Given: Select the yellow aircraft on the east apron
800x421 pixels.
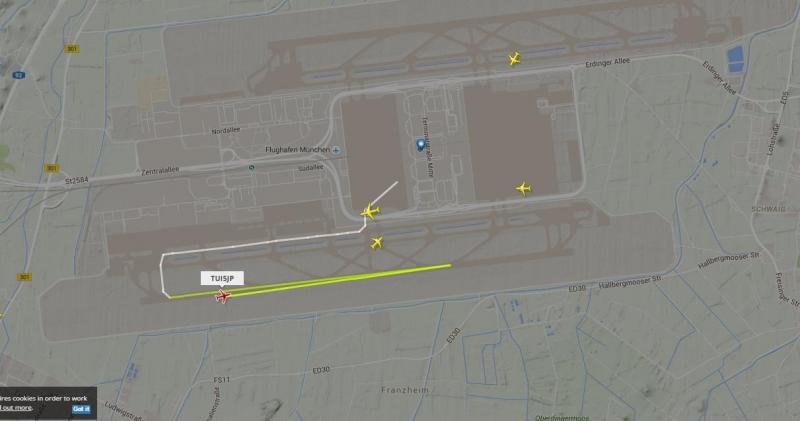Looking at the screenshot, I should tap(523, 188).
